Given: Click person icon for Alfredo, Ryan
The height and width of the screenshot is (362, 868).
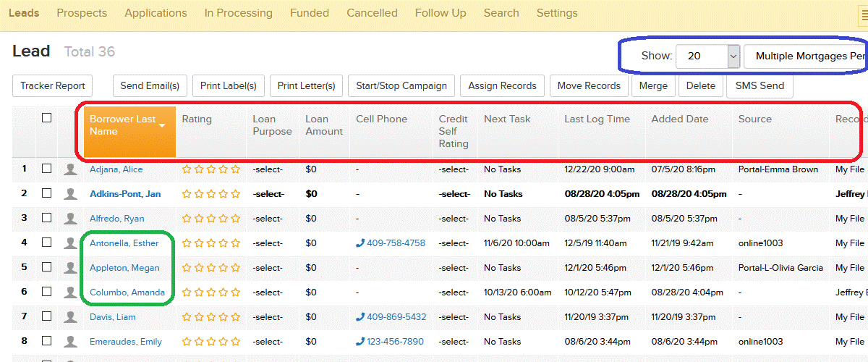Looking at the screenshot, I should tap(70, 219).
